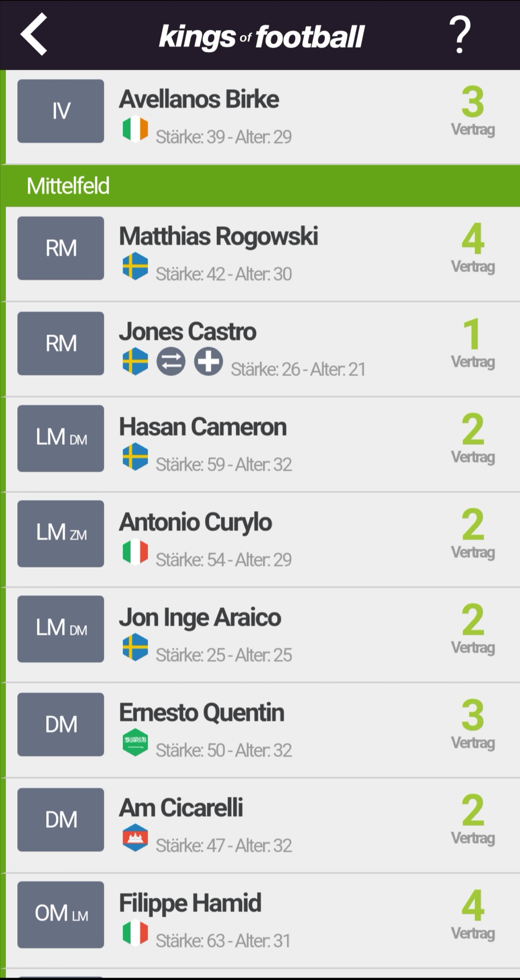The image size is (520, 980).
Task: Tap the back arrow icon
Action: coord(34,34)
